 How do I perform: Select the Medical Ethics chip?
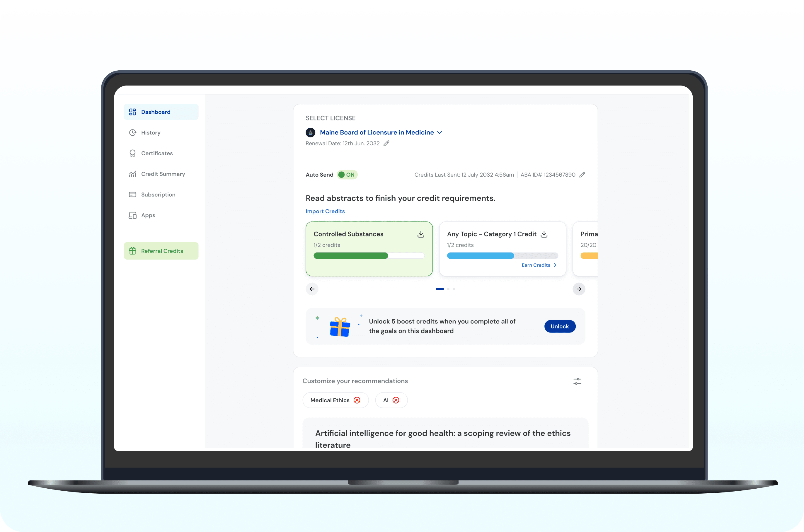pos(335,400)
